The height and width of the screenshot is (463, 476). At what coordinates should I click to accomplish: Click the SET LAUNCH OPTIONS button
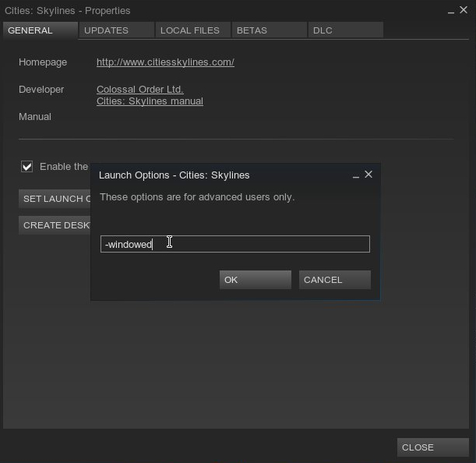[55, 199]
